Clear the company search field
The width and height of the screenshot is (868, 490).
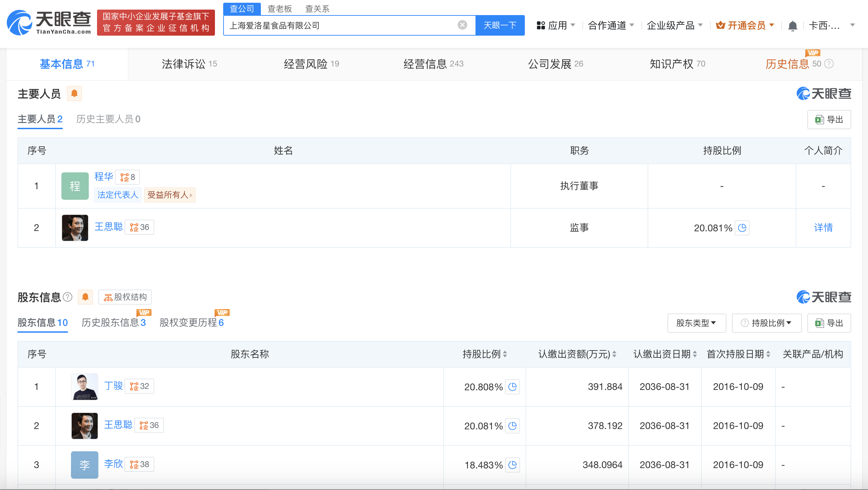[462, 25]
